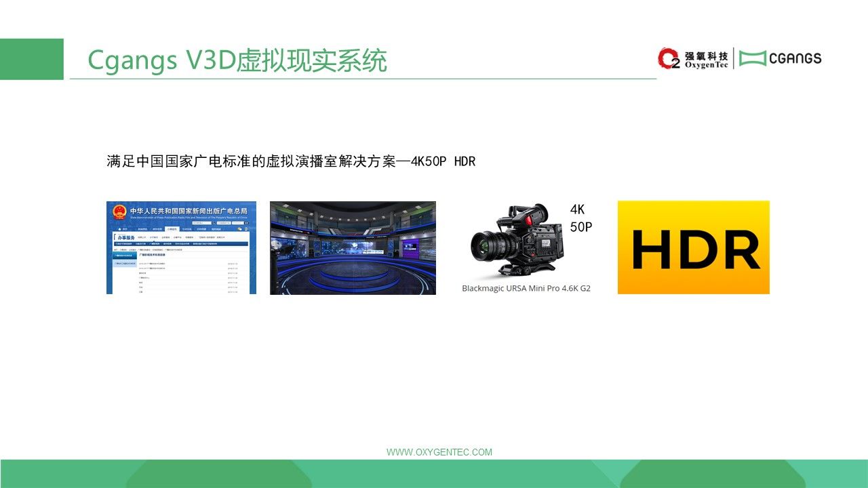Click the national emblem in website screenshot
868x488 pixels.
[x=118, y=212]
